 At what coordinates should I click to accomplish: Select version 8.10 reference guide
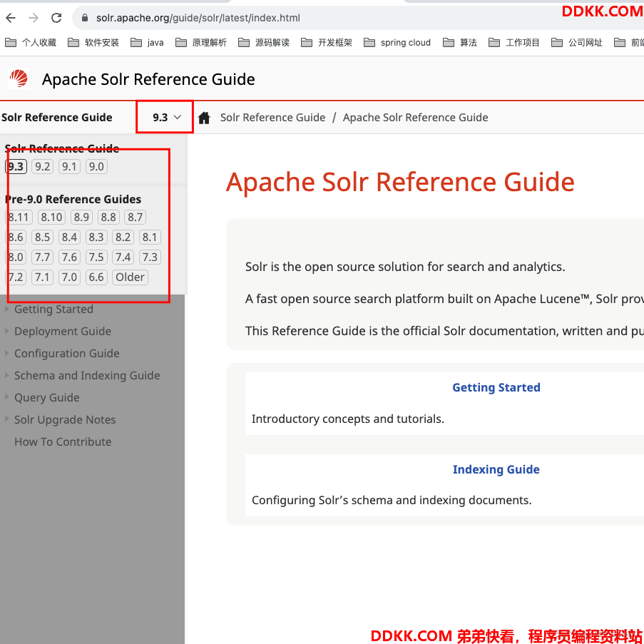(51, 218)
